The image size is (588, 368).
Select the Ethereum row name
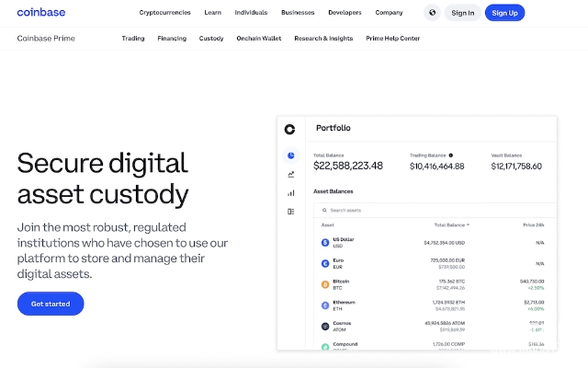pos(344,303)
